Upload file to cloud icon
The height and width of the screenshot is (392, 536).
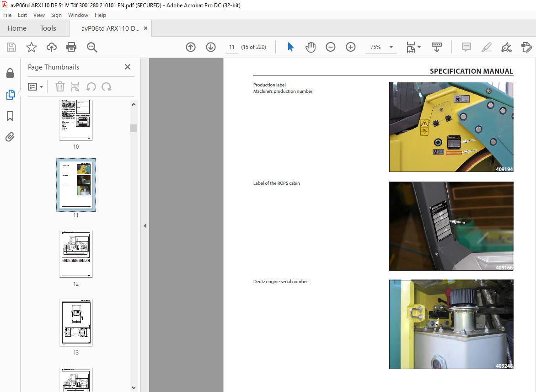[x=52, y=47]
